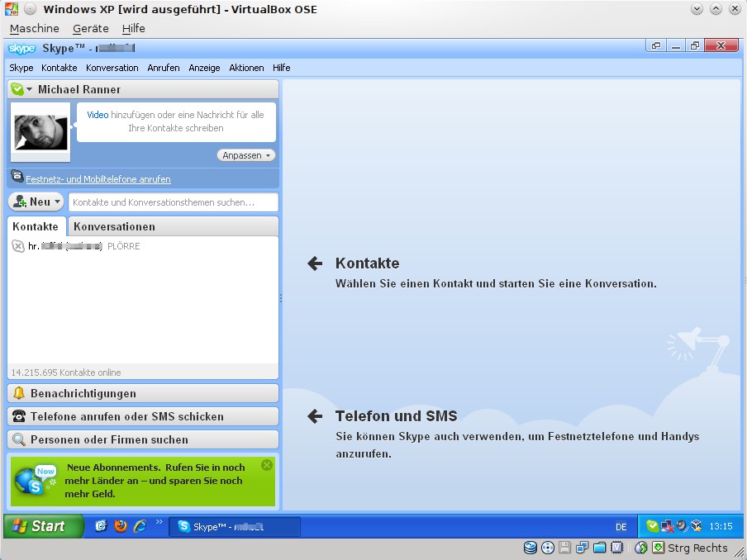
Task: Click VirtualBox optical disc status icon
Action: (548, 548)
